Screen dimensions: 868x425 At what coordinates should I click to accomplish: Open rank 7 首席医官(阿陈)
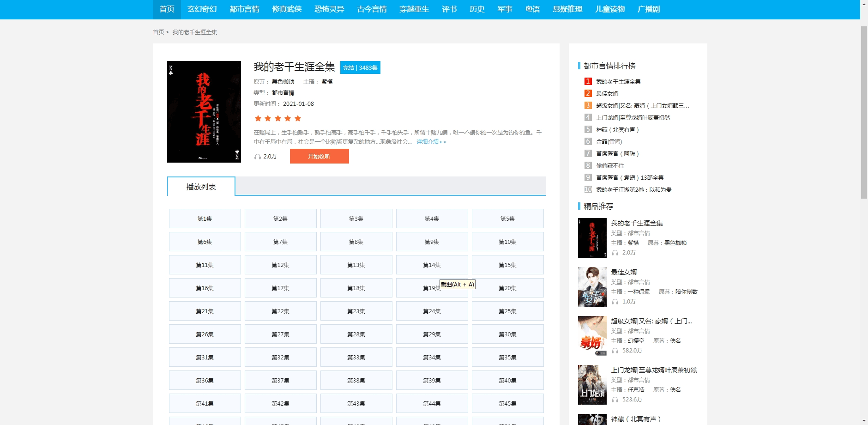click(x=618, y=154)
